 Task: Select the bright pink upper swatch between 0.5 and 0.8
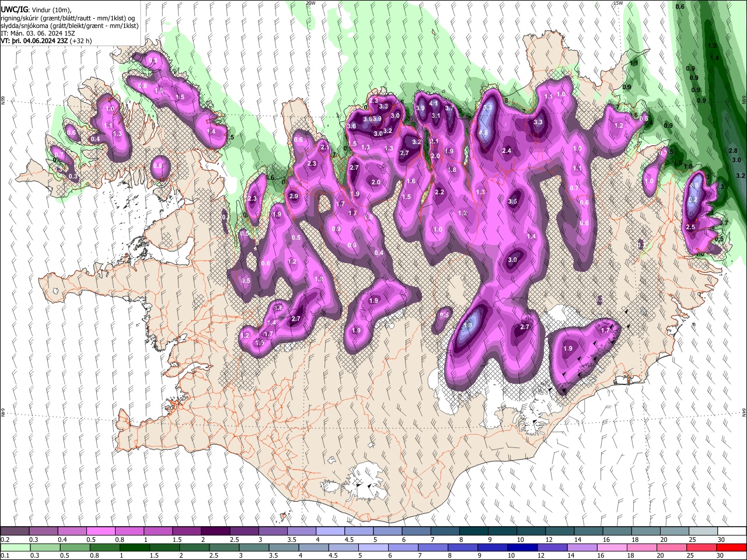pos(100,531)
